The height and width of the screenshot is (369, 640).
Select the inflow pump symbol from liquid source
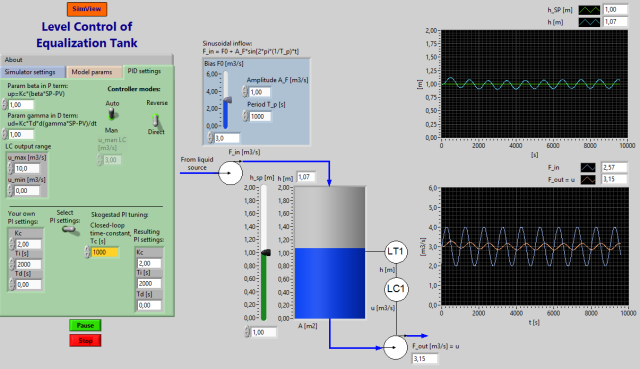point(230,173)
